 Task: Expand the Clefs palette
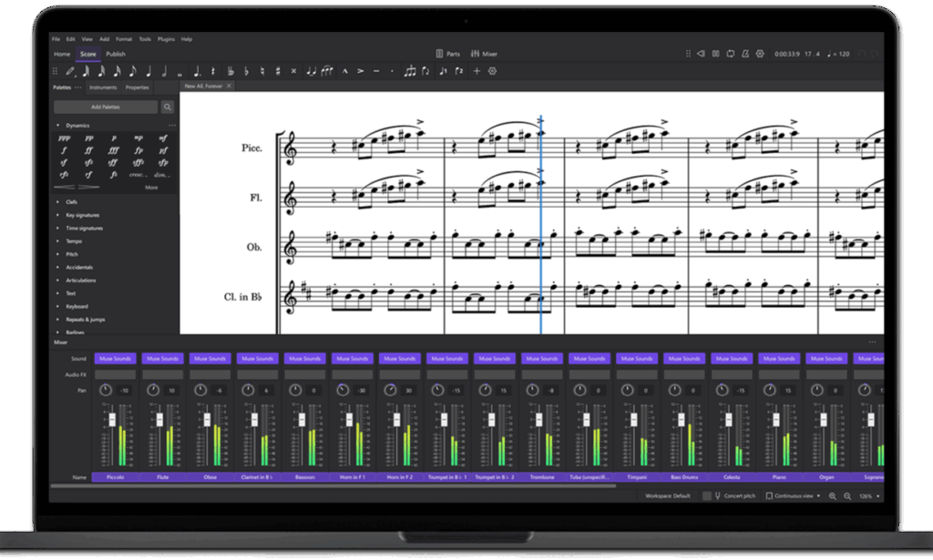click(x=72, y=202)
